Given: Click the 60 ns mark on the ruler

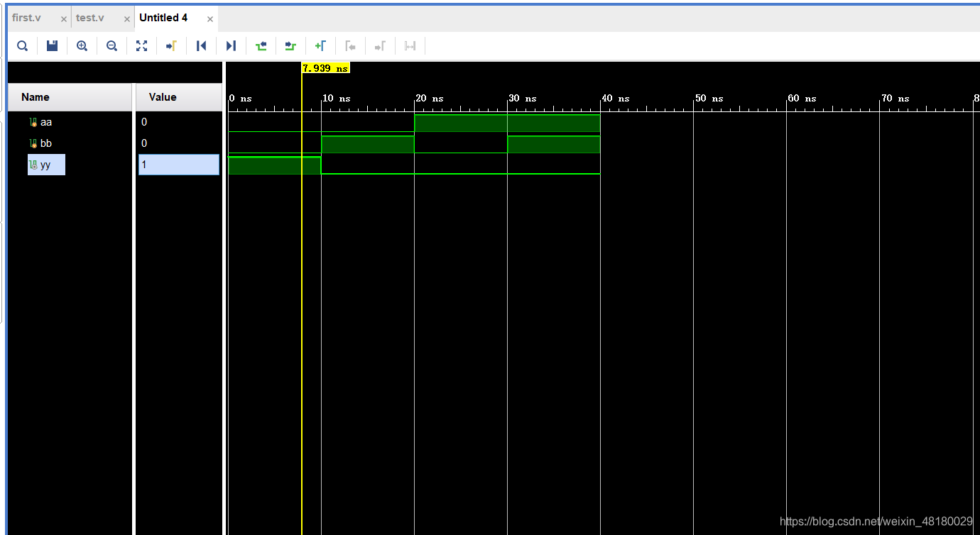Looking at the screenshot, I should click(x=802, y=99).
